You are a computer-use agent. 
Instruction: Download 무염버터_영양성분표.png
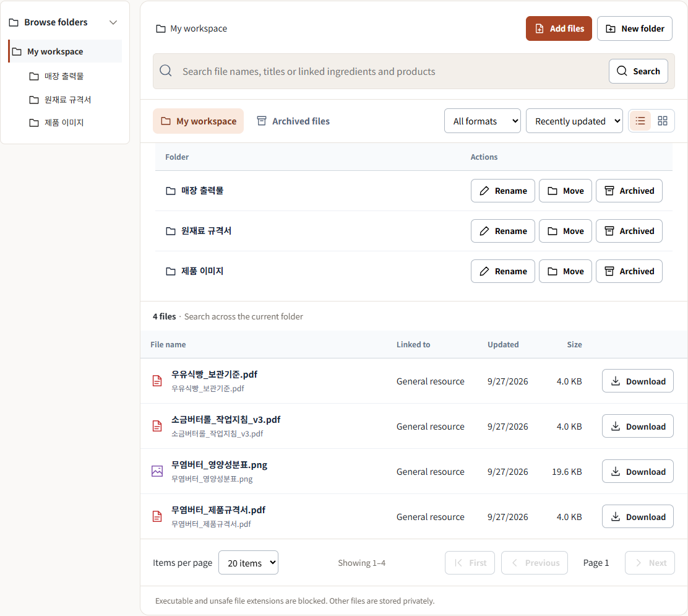pos(637,472)
